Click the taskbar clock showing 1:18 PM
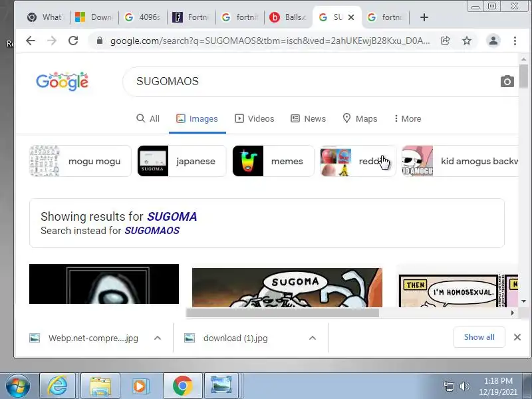 (498, 386)
